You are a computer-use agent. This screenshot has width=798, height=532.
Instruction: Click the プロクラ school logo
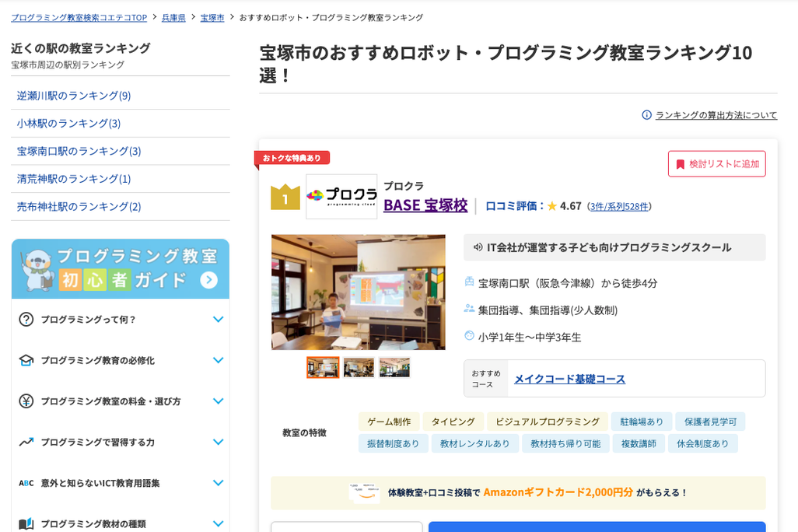click(341, 197)
